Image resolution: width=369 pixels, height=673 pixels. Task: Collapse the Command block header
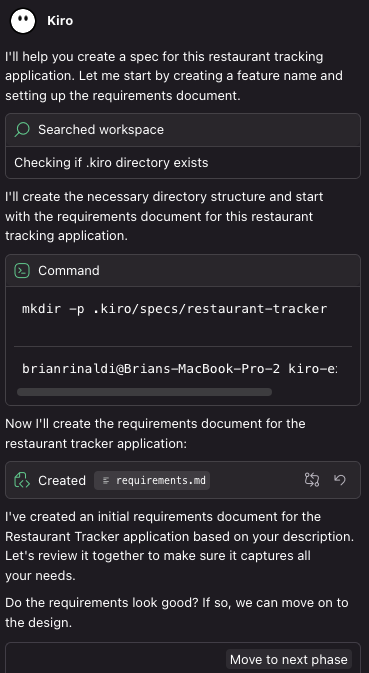pos(183,271)
